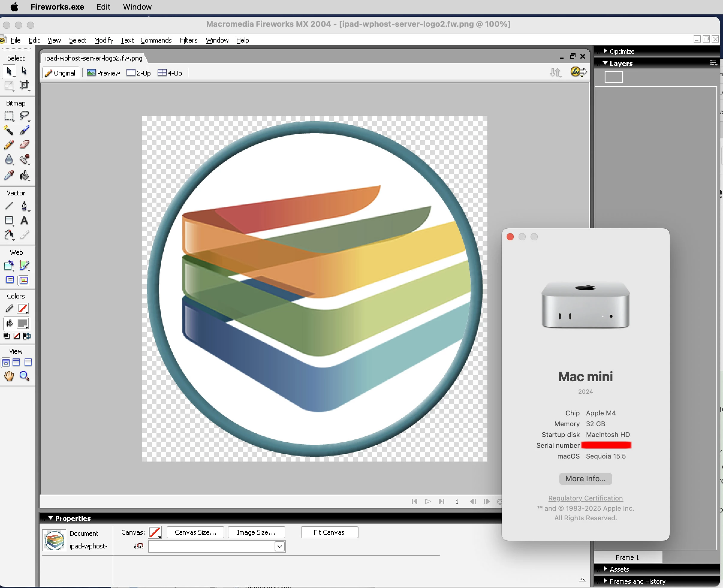Select the Paint Bucket tool

[x=24, y=175]
